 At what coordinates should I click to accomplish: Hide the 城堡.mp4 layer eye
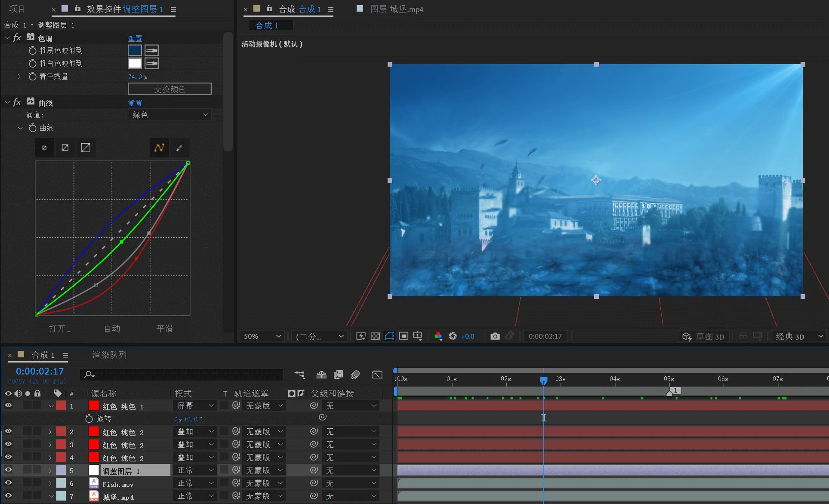tap(8, 495)
